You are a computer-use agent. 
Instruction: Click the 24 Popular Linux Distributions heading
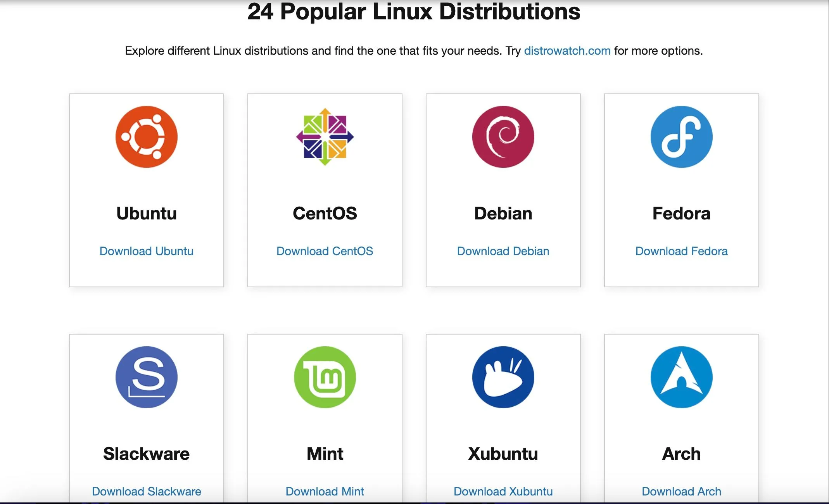click(414, 12)
